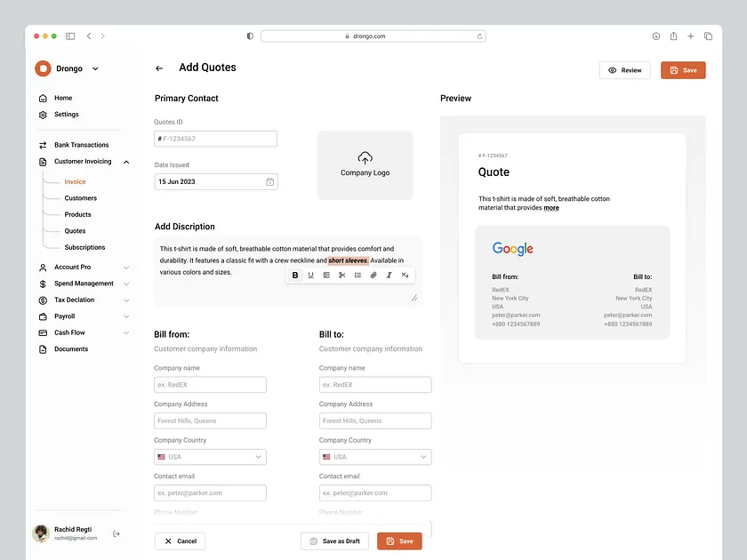Apply italic formatting to the description
The image size is (747, 560).
[390, 275]
